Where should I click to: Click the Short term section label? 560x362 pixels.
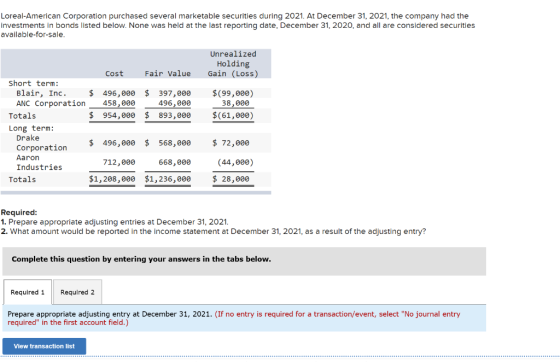pyautogui.click(x=34, y=83)
